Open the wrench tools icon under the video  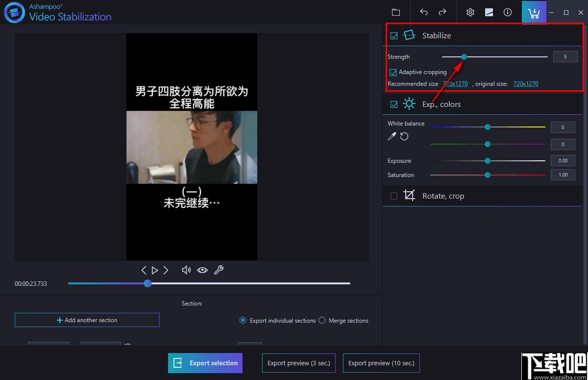[219, 270]
